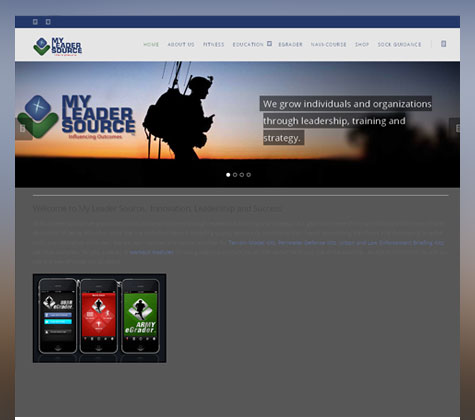Click the large My Leader Source banner logo
The width and height of the screenshot is (475, 420).
tap(77, 117)
